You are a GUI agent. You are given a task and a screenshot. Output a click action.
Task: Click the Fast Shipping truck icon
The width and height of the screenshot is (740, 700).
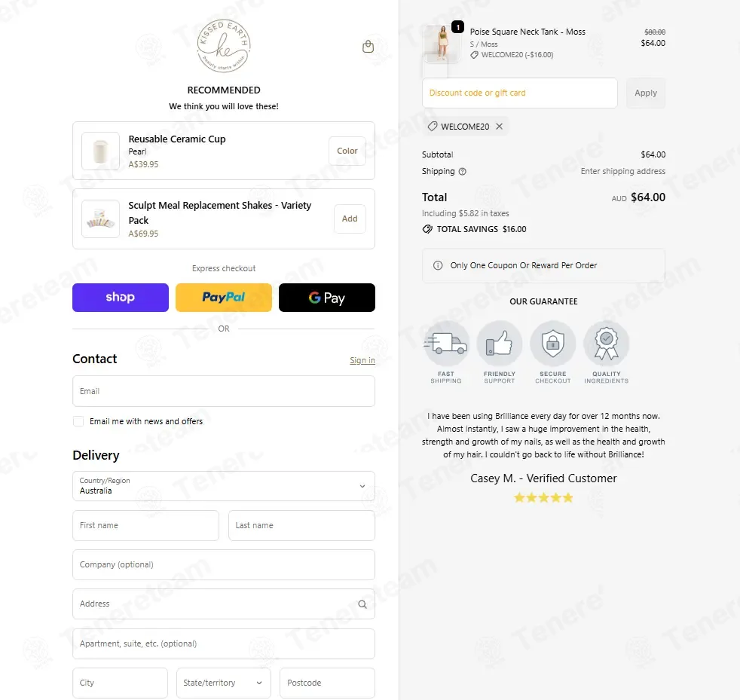446,343
